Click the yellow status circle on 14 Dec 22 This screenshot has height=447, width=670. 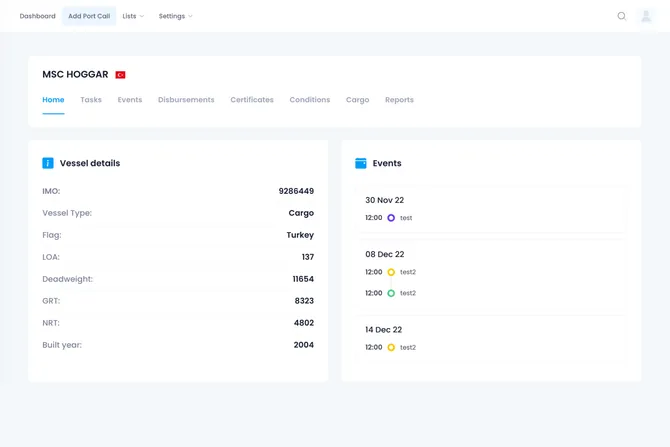391,348
